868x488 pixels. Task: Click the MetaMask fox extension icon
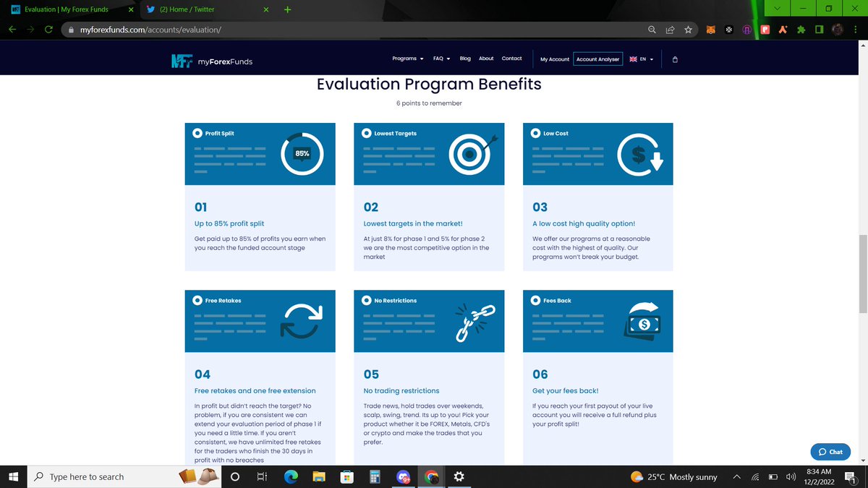tap(711, 30)
